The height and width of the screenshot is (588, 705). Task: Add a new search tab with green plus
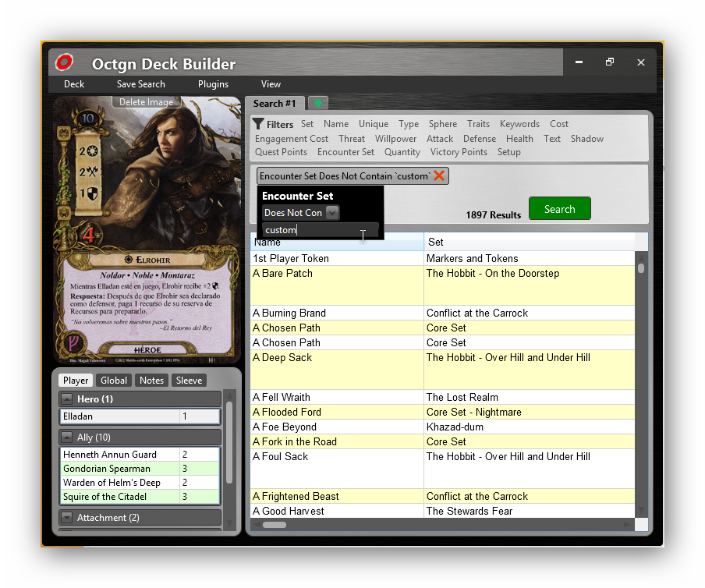point(318,104)
